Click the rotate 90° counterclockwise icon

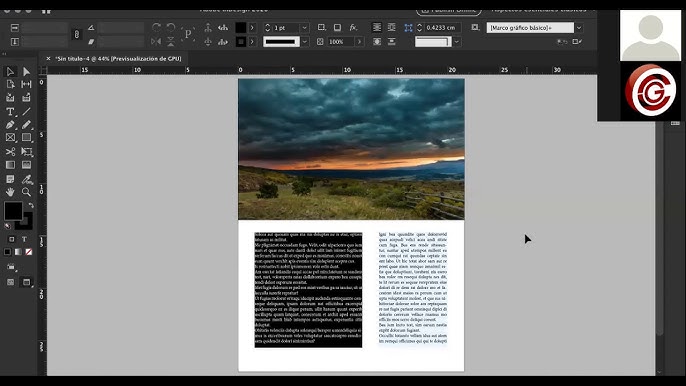pos(171,28)
